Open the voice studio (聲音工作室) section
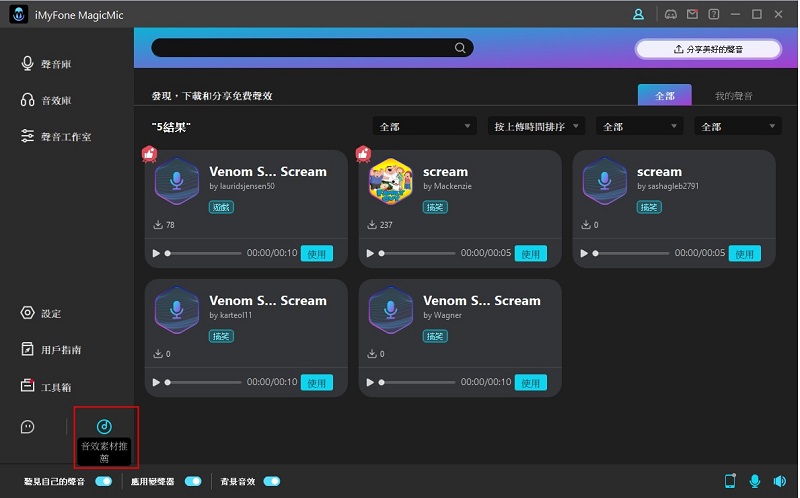 coord(56,136)
